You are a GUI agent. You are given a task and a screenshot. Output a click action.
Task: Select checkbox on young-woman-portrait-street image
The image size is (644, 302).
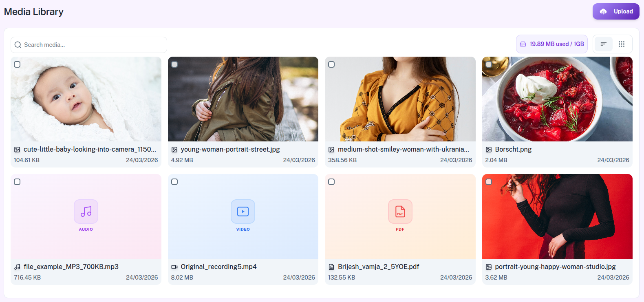point(174,64)
